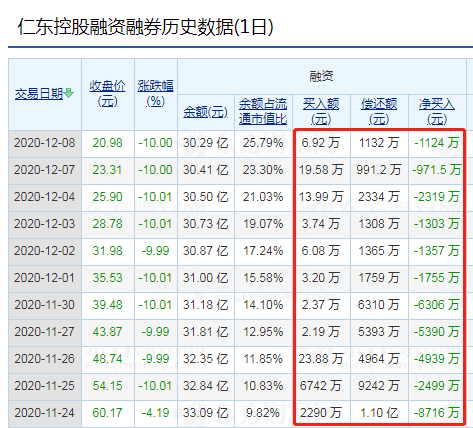Click closing price 60.17
This screenshot has height=428, width=473.
coord(107,413)
